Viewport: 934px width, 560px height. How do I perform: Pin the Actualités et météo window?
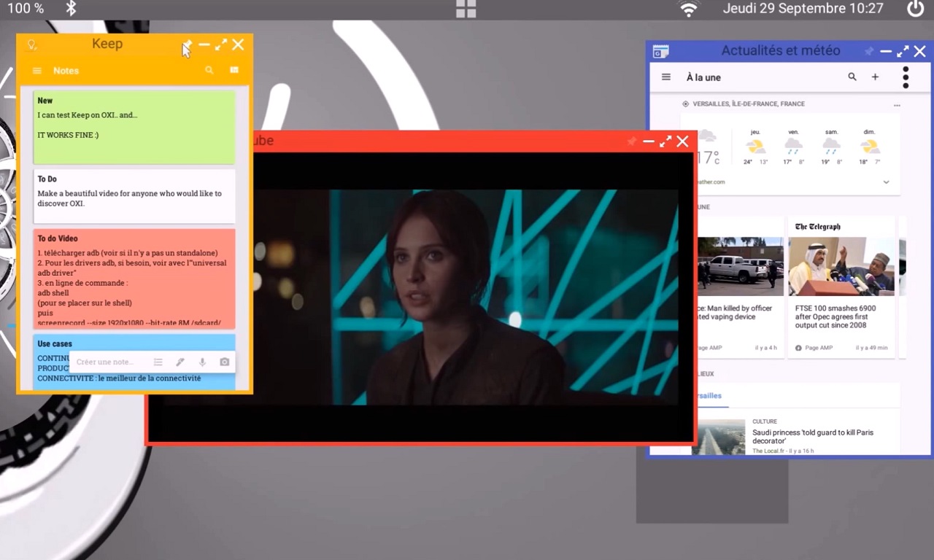pyautogui.click(x=868, y=52)
